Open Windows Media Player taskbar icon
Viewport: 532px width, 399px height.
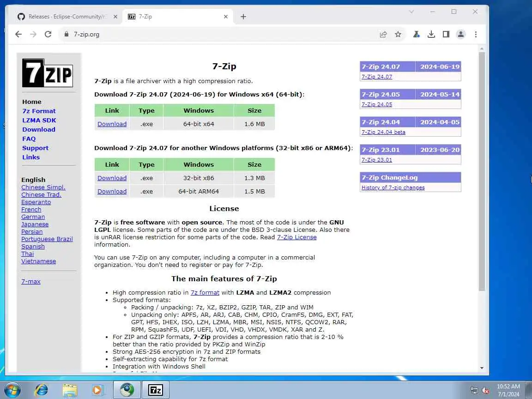97,390
